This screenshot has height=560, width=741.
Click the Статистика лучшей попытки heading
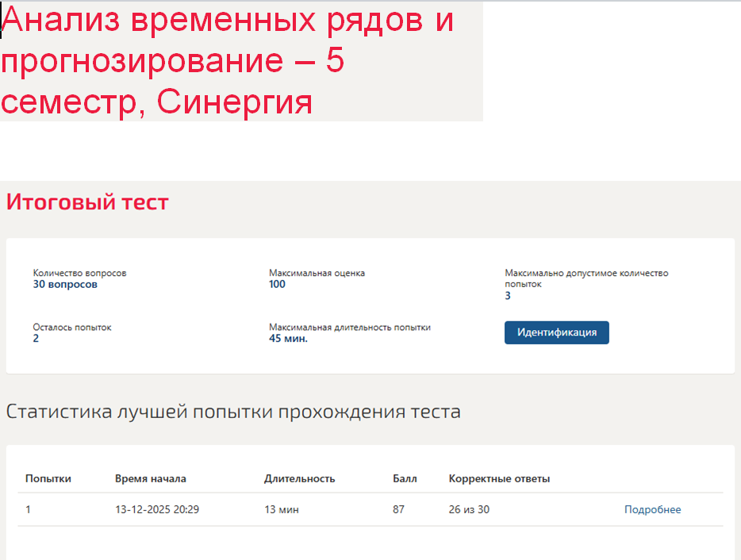click(x=233, y=412)
